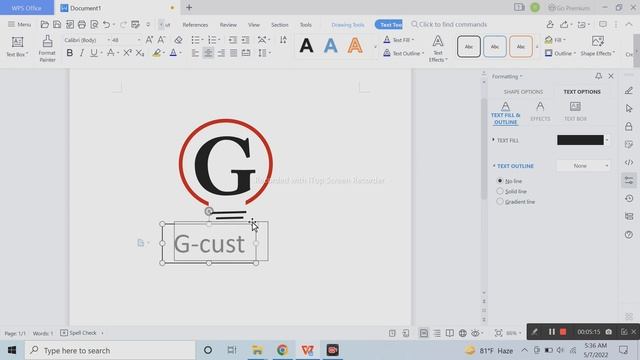Click the text highlight color button
The height and width of the screenshot is (360, 640).
click(x=156, y=53)
